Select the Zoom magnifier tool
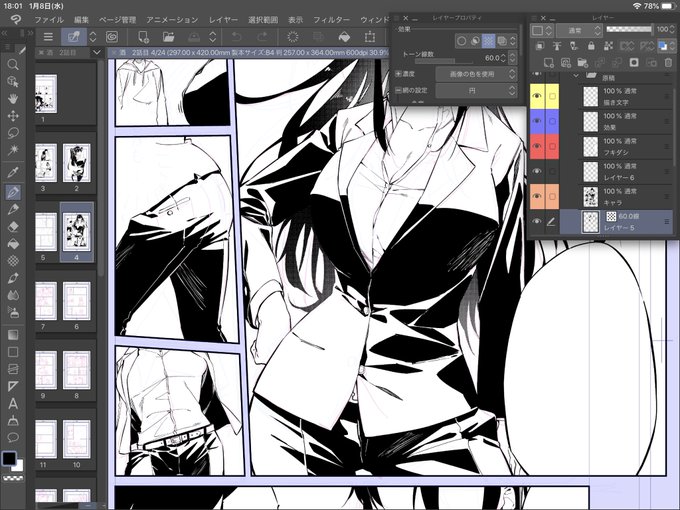The image size is (680, 510). tap(13, 65)
